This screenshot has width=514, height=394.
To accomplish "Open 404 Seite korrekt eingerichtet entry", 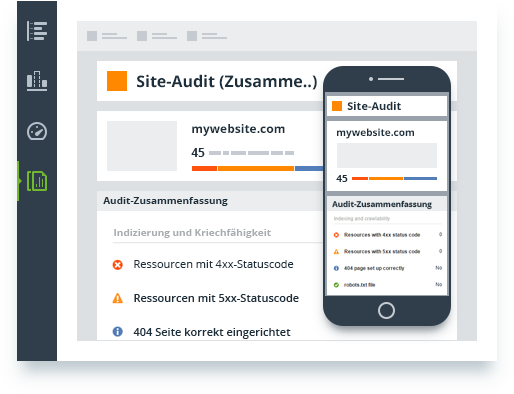I will (212, 332).
